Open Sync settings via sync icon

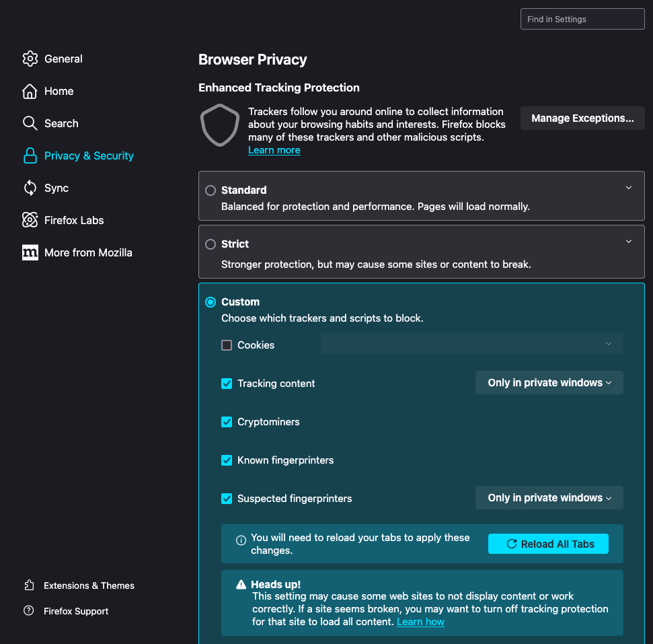30,188
